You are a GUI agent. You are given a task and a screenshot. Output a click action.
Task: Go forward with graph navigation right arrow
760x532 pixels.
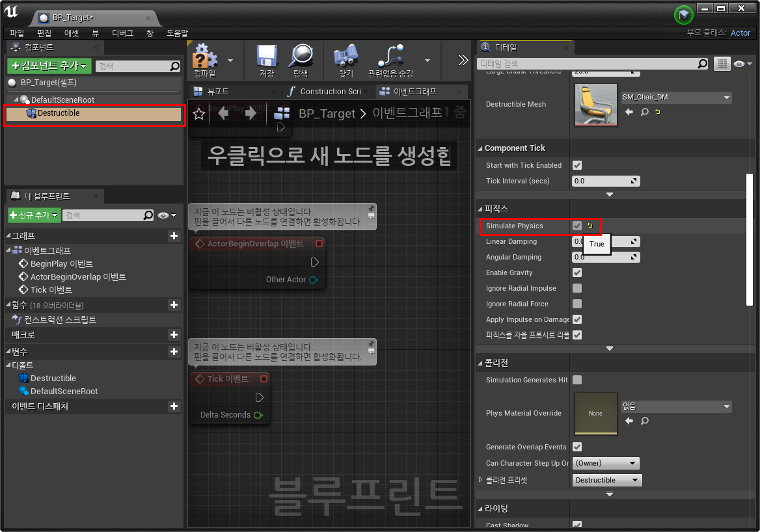click(x=250, y=114)
